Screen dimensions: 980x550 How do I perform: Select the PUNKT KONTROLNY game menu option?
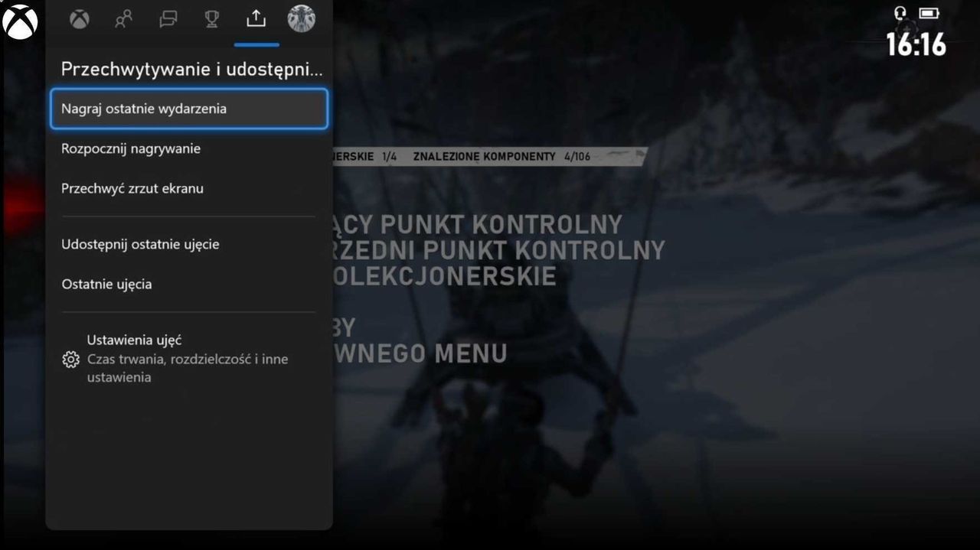pyautogui.click(x=478, y=224)
